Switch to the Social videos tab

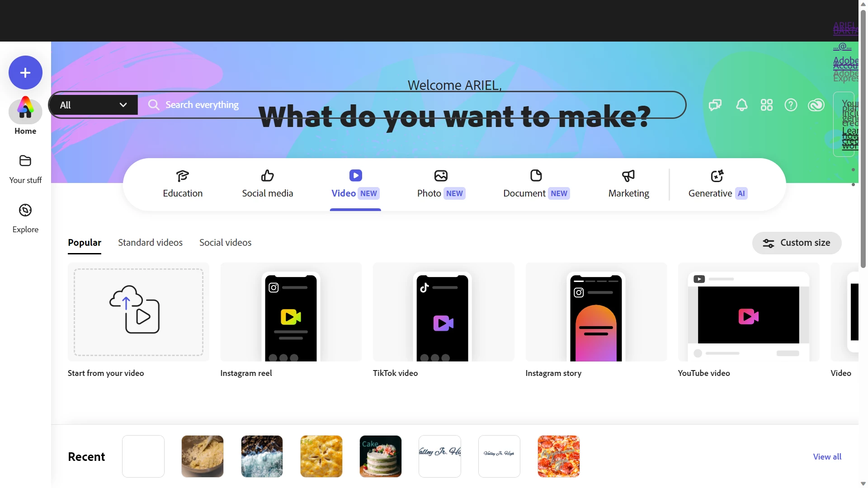coord(225,243)
